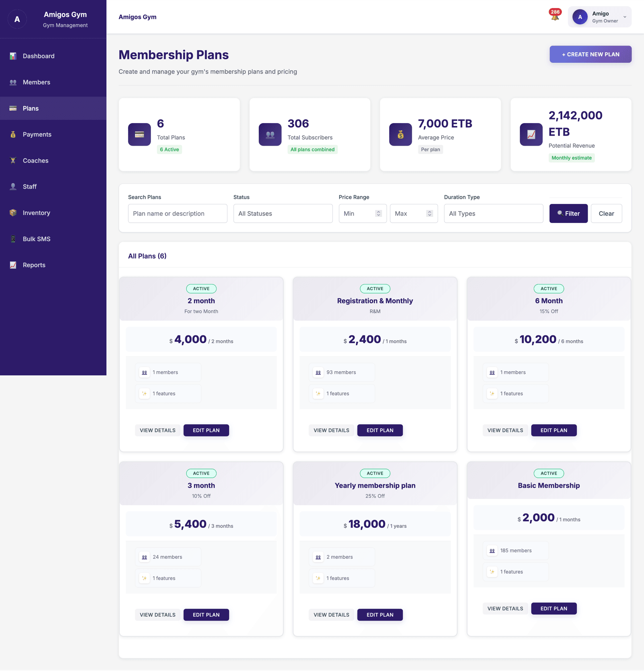Image resolution: width=644 pixels, height=671 pixels.
Task: Expand the Amigo Gym Owner user menu
Action: pos(599,17)
